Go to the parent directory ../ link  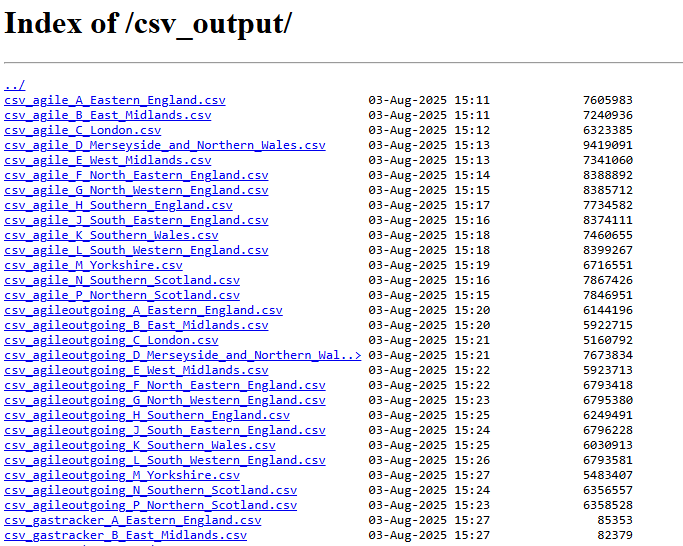pyautogui.click(x=15, y=85)
